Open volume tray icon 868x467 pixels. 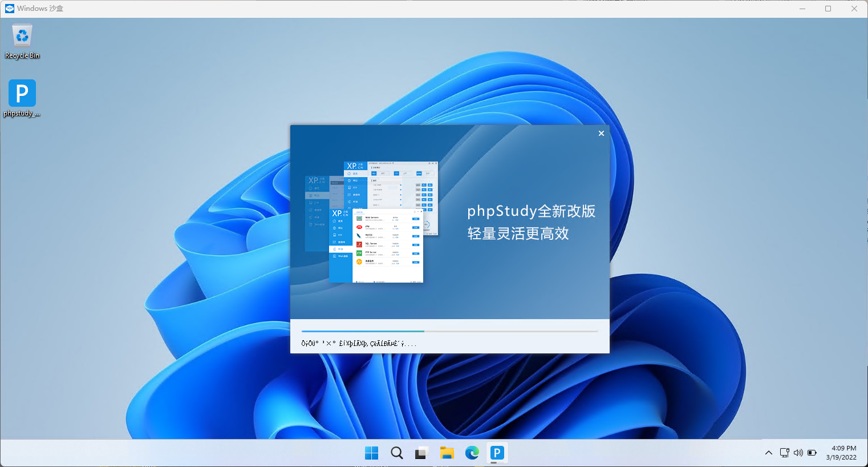[798, 453]
